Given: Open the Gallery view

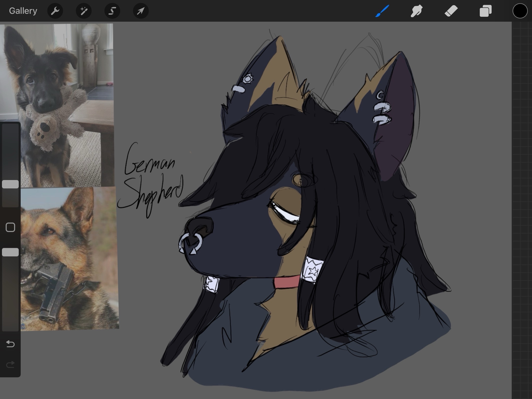Looking at the screenshot, I should 23,11.
